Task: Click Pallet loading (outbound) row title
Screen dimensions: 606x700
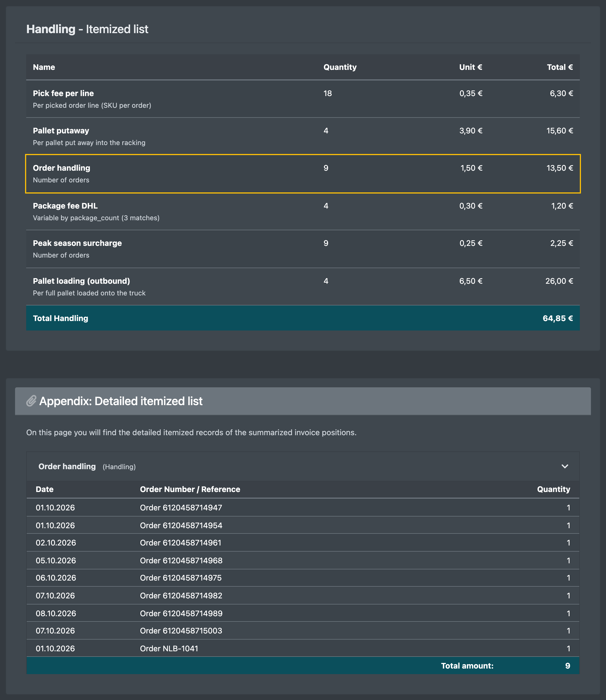Action: [81, 281]
